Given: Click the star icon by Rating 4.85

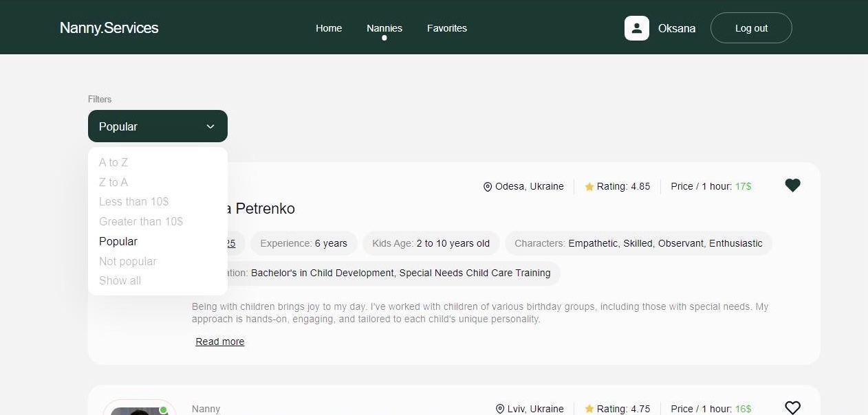Looking at the screenshot, I should click(x=589, y=187).
